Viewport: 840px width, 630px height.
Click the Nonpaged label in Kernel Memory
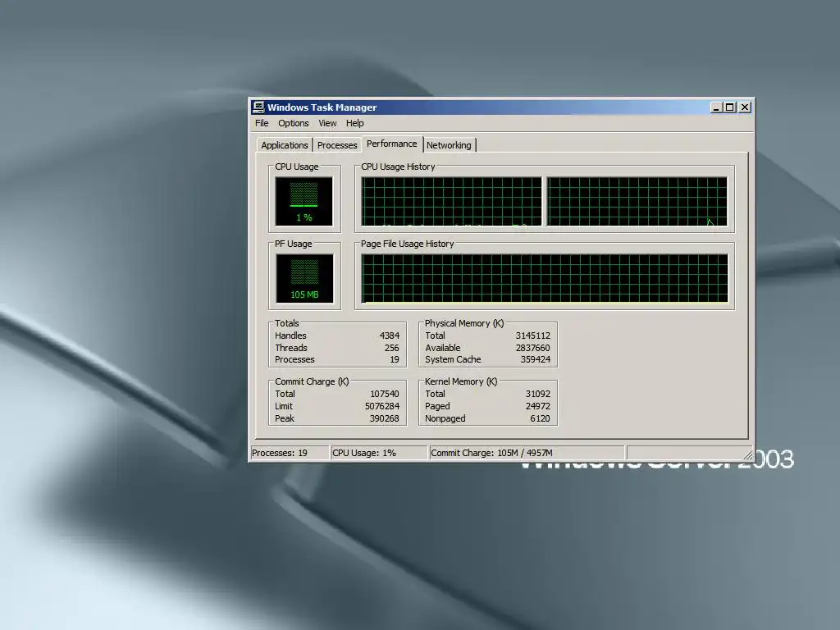click(x=445, y=418)
